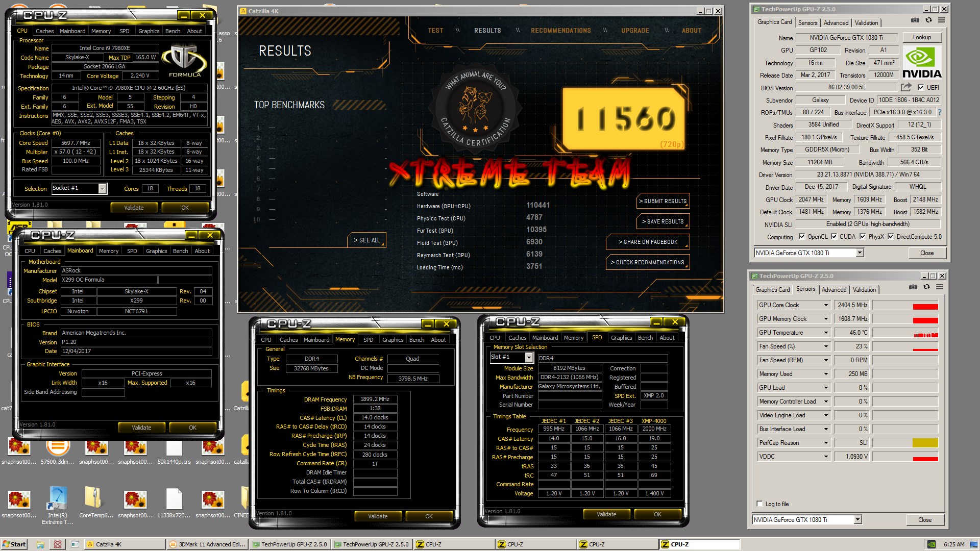Open the hamburger menu in GPU-Z Sensors window
Viewport: 980px width, 551px height.
coord(939,287)
